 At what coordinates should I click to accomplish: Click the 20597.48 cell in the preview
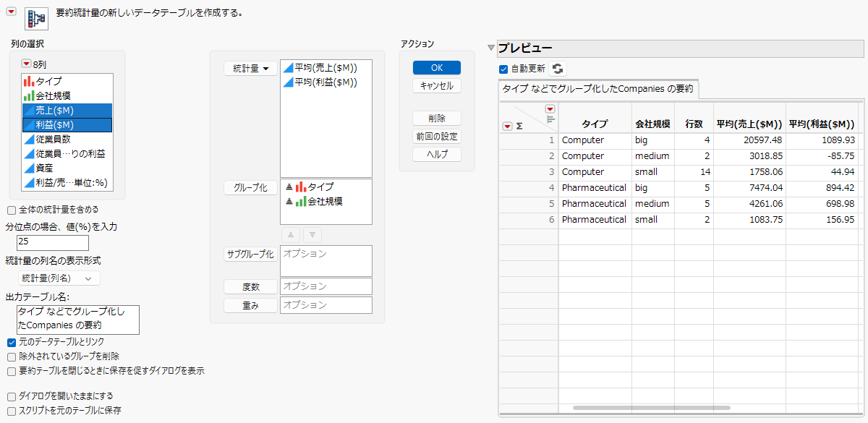(749, 140)
